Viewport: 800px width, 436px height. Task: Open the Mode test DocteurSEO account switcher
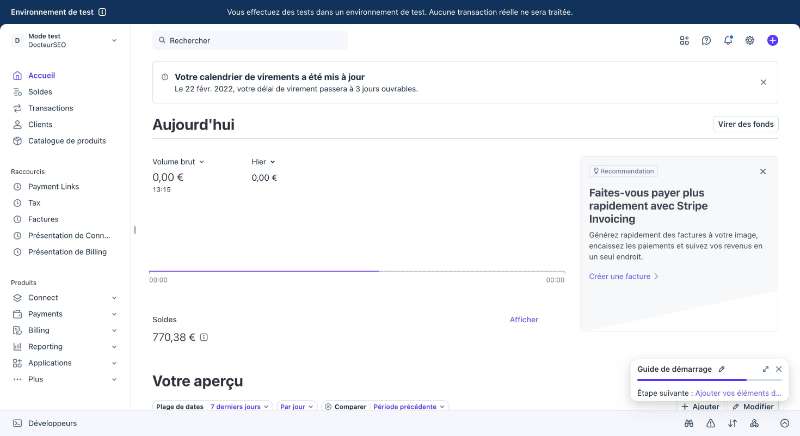click(65, 40)
